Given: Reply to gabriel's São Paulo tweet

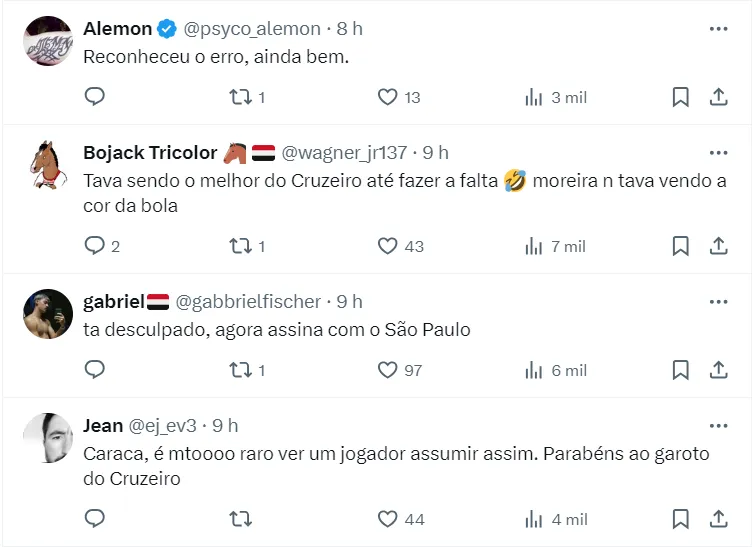Looking at the screenshot, I should click(x=95, y=370).
